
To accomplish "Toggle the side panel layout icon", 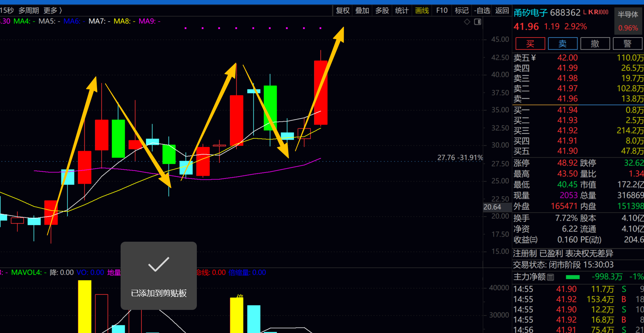I will (478, 22).
